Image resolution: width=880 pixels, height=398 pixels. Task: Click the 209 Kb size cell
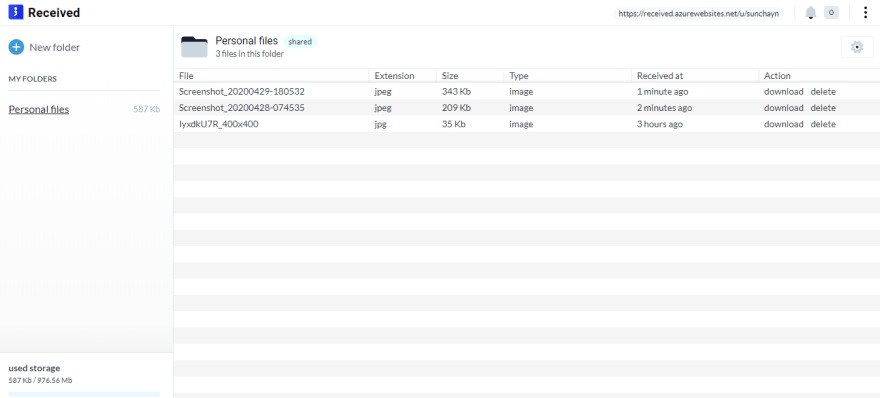[x=456, y=108]
